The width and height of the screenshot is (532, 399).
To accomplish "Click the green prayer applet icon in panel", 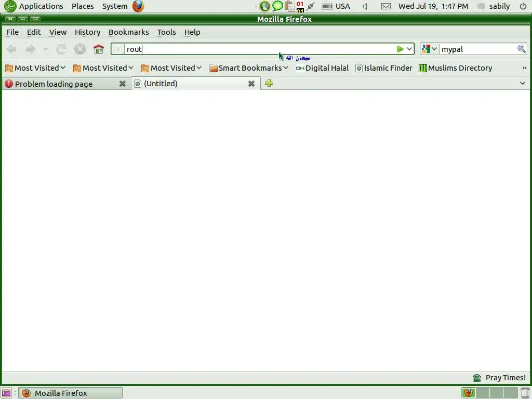I will point(264,6).
